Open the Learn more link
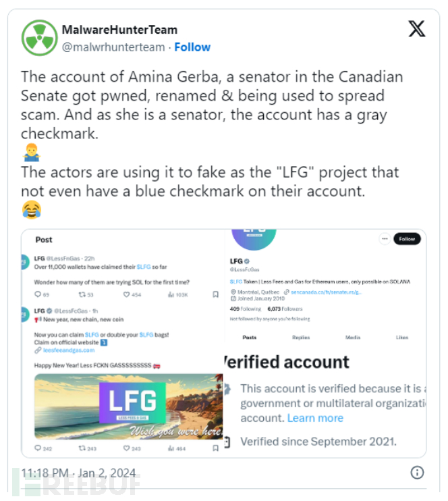The width and height of the screenshot is (448, 501). (315, 418)
